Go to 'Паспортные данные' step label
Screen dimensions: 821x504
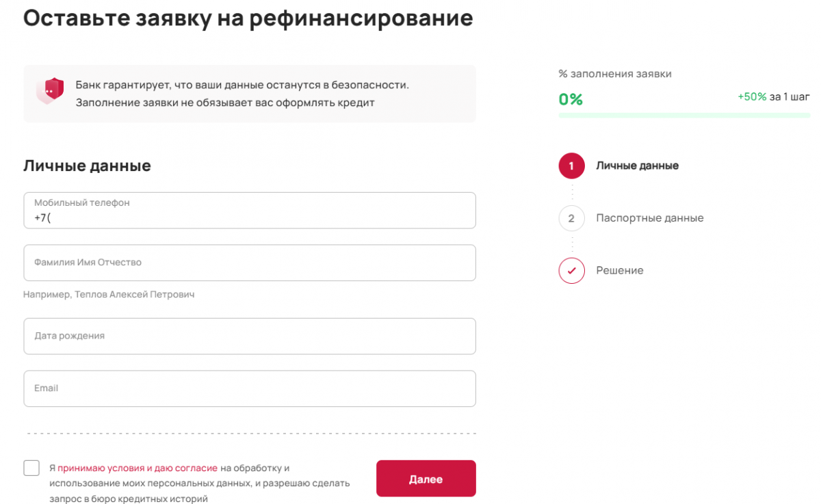point(649,218)
